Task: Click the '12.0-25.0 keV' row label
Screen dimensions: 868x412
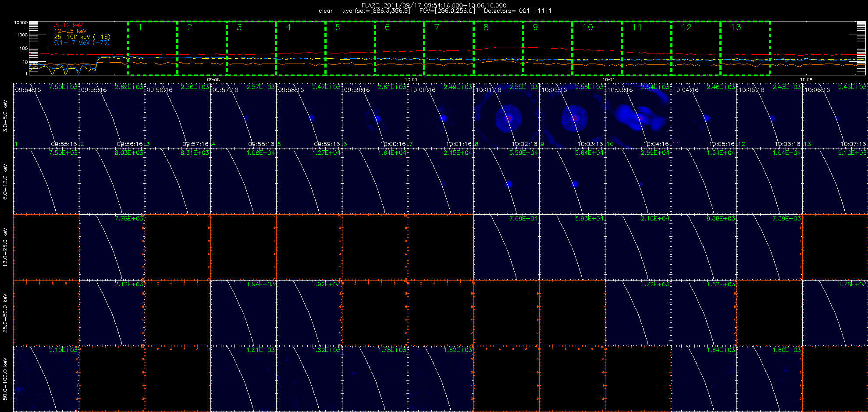Action: (5, 247)
